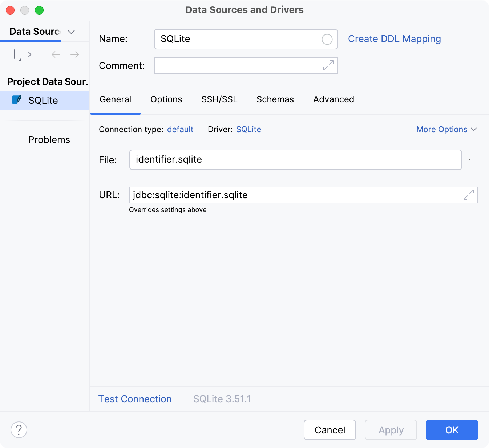Viewport: 489px width, 448px height.
Task: Change the connection type from default
Action: 180,129
